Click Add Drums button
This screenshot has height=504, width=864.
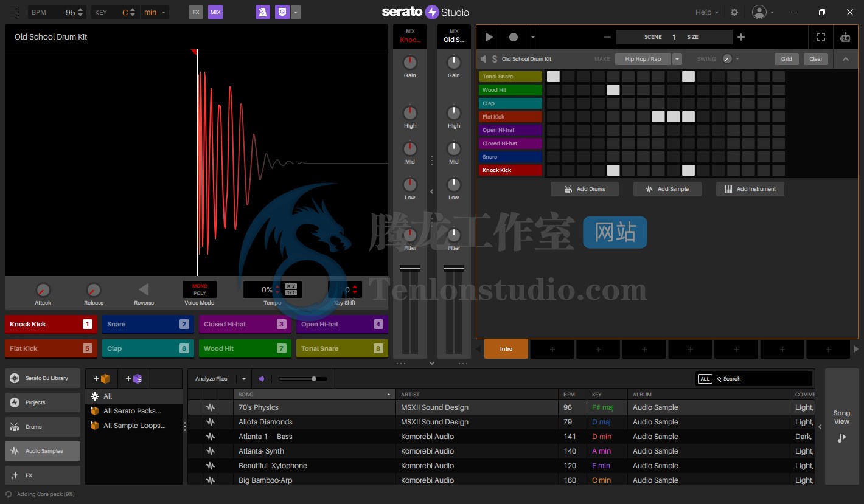click(585, 189)
